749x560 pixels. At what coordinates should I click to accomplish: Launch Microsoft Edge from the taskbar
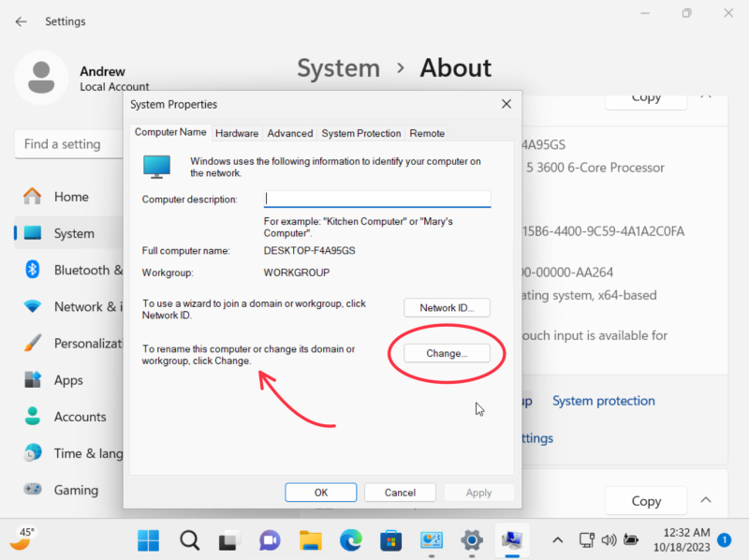click(351, 540)
